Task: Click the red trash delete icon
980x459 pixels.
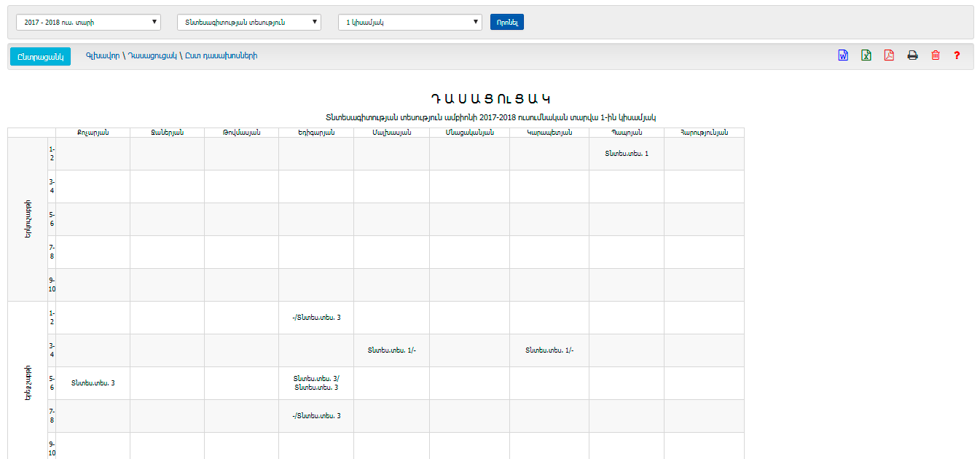Action: click(x=936, y=55)
